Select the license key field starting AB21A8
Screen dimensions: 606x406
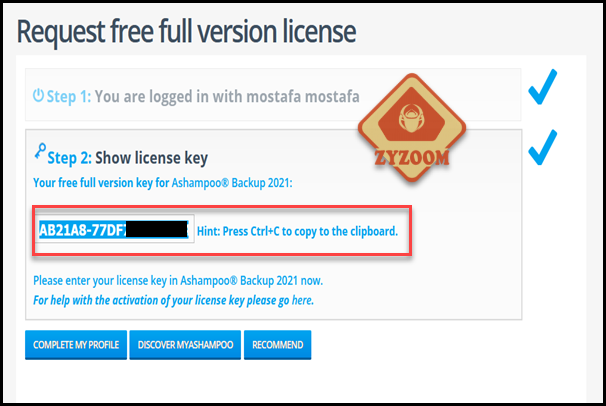[115, 229]
